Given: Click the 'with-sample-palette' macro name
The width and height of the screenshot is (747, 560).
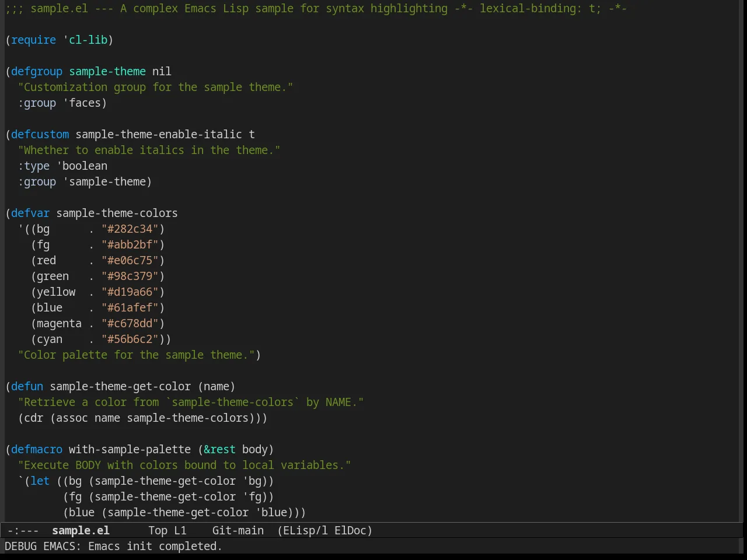Looking at the screenshot, I should [130, 449].
